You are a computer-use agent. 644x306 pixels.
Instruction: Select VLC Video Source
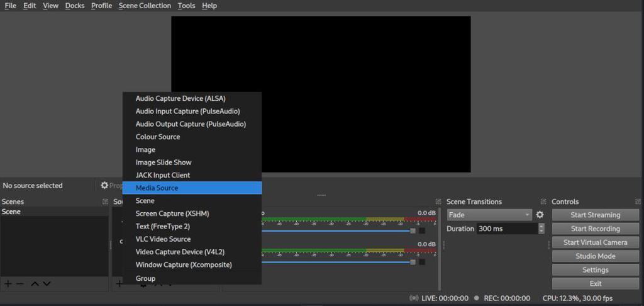[192, 239]
